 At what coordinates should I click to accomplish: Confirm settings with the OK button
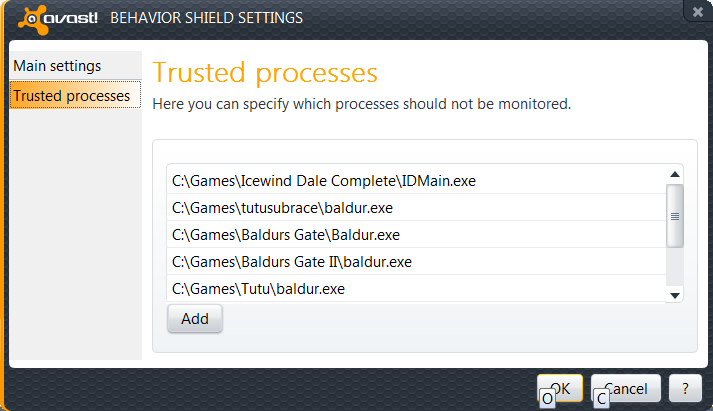click(560, 389)
